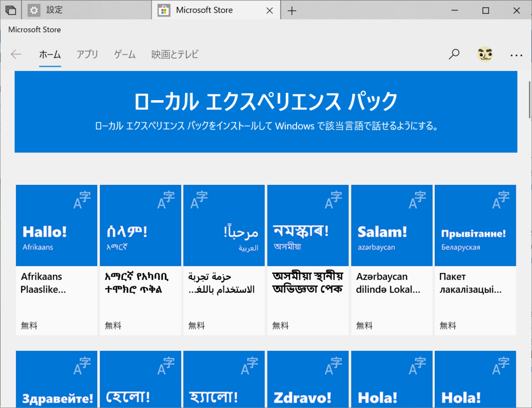Open the 映画とテレビ tab
This screenshot has height=408, width=532.
point(175,54)
